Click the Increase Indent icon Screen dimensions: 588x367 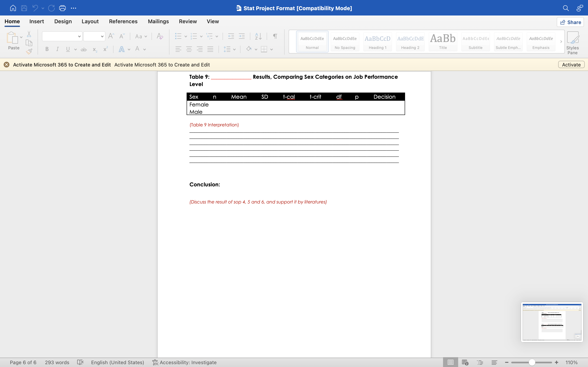click(x=242, y=36)
